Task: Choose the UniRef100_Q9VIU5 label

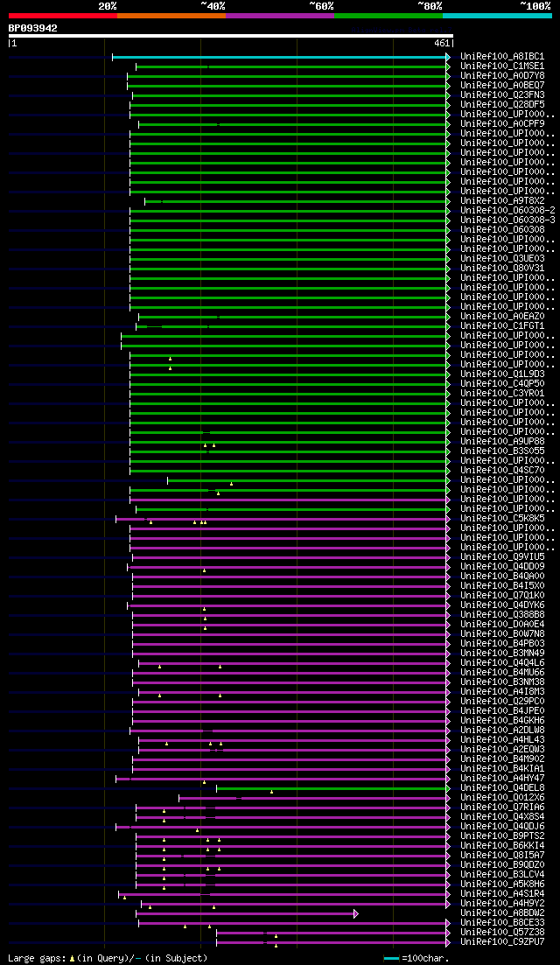Action: [x=502, y=557]
